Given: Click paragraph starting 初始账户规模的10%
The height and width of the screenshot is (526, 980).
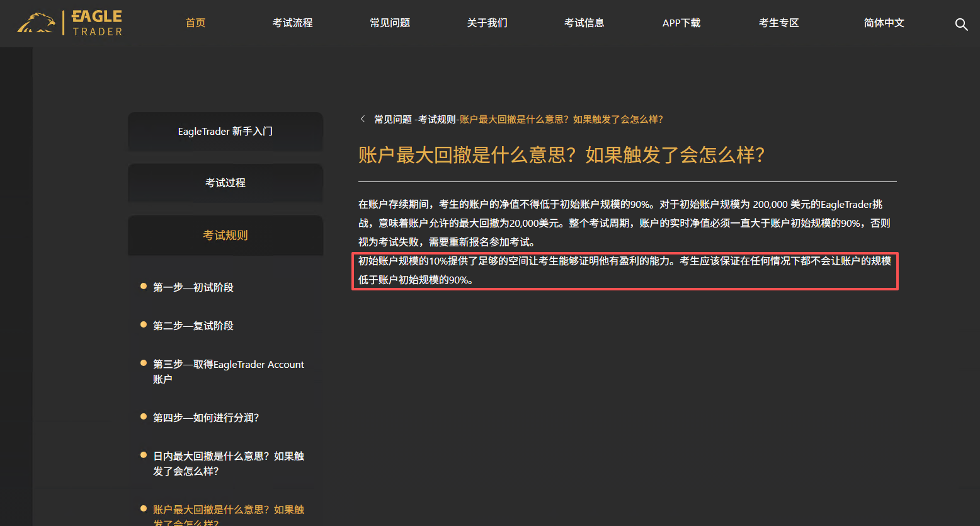Looking at the screenshot, I should click(x=625, y=270).
